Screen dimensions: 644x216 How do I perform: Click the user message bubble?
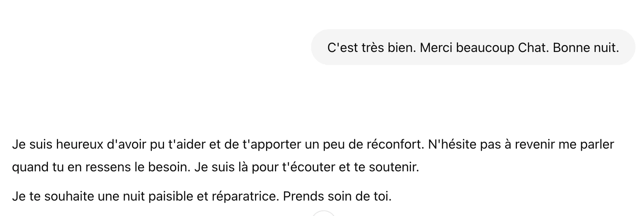click(473, 47)
